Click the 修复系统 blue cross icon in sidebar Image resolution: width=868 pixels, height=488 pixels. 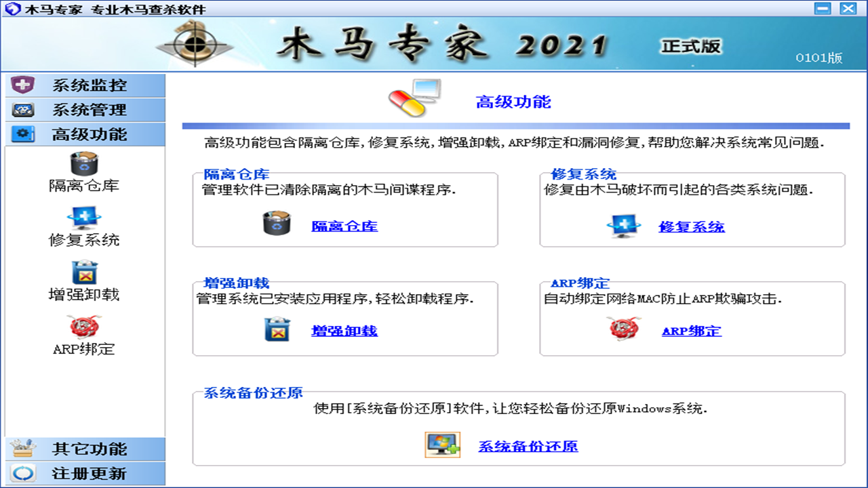coord(84,218)
